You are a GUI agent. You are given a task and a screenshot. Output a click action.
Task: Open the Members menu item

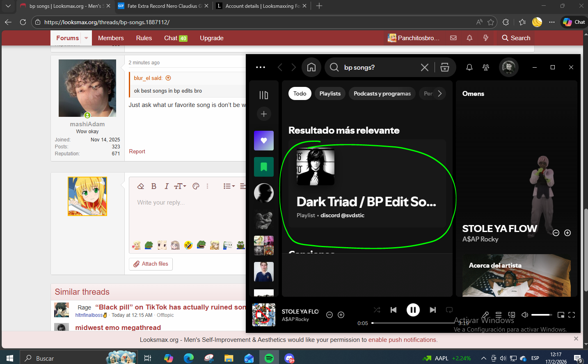click(111, 38)
